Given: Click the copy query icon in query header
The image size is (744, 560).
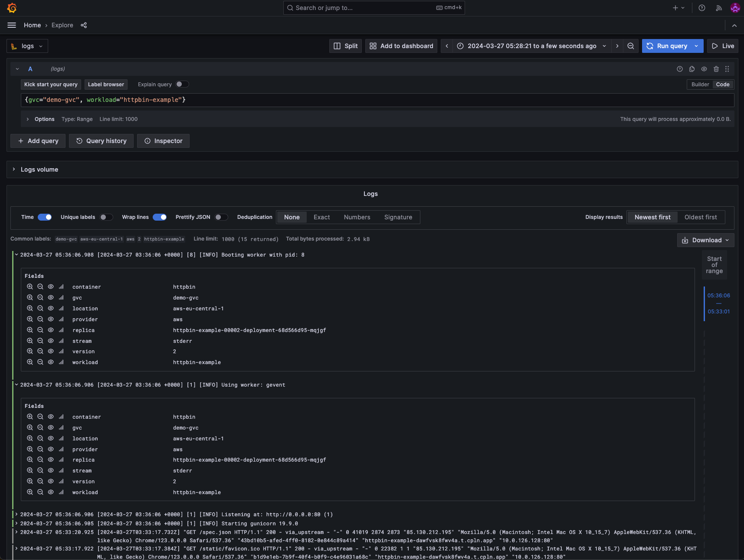Looking at the screenshot, I should click(692, 68).
